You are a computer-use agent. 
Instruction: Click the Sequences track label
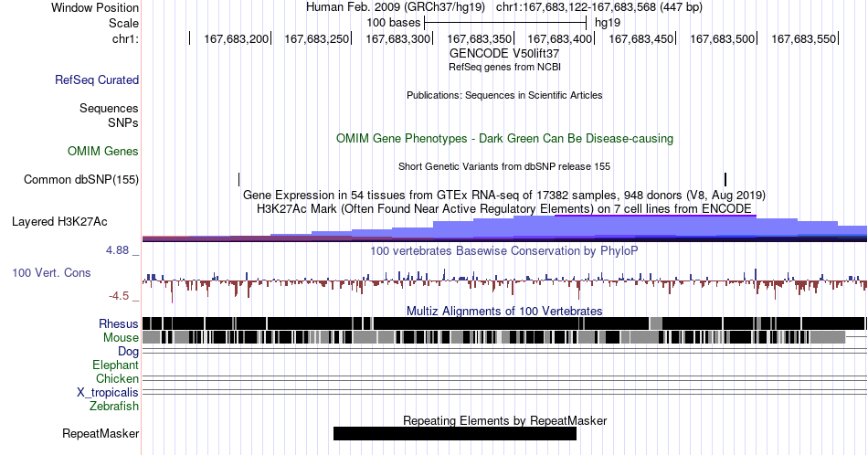[109, 108]
